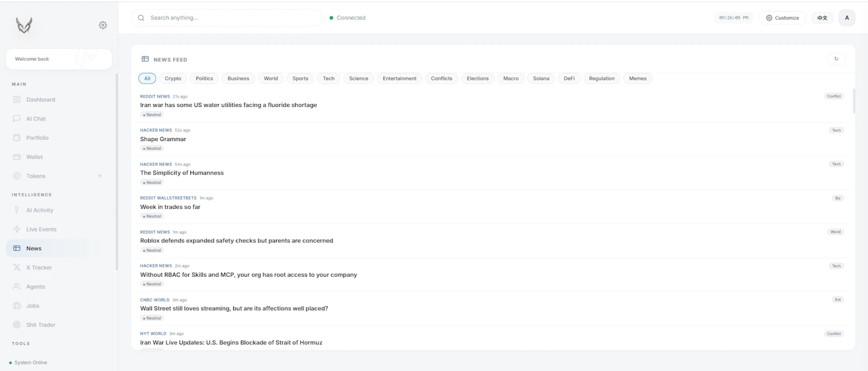Viewport: 868px width, 371px height.
Task: Click the wolf logo in sidebar header
Action: pos(24,25)
